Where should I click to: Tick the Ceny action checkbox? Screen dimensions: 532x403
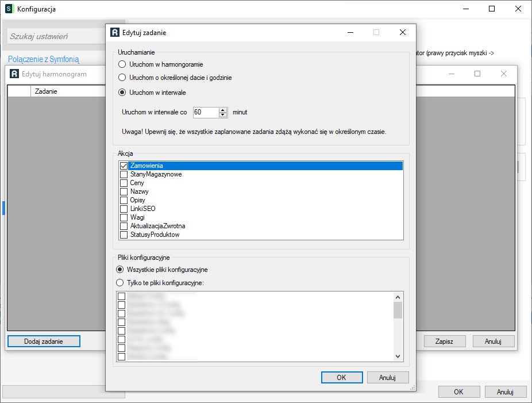tap(124, 183)
